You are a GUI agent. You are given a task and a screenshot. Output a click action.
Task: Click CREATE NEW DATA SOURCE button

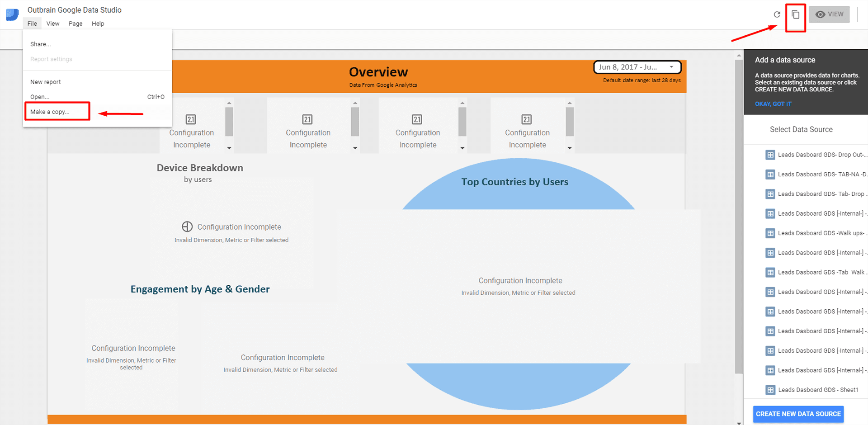coord(798,414)
